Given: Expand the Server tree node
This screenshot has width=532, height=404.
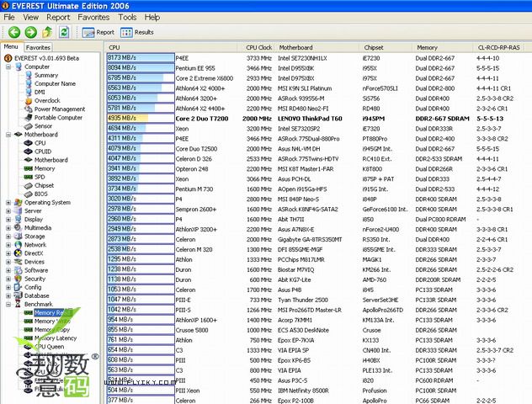Looking at the screenshot, I should tap(8, 211).
